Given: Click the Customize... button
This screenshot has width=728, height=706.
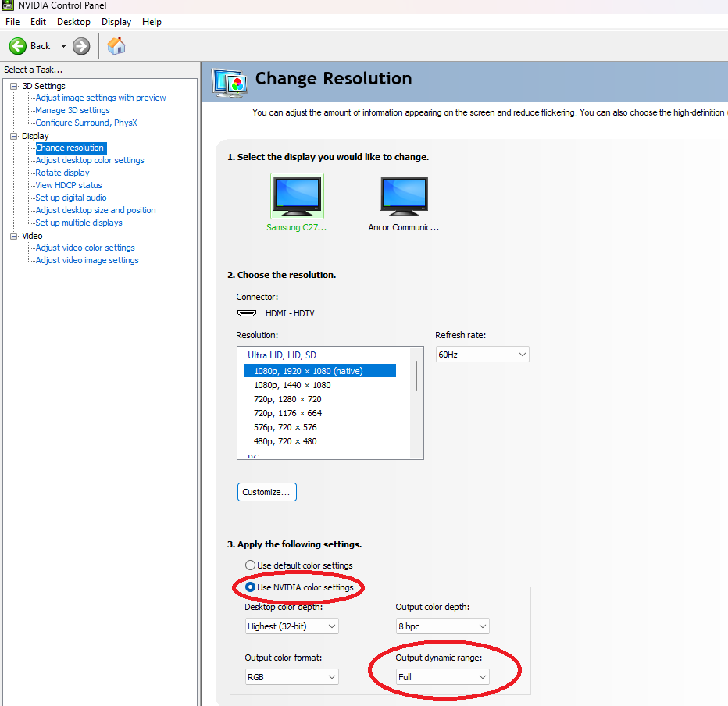Looking at the screenshot, I should coord(267,492).
